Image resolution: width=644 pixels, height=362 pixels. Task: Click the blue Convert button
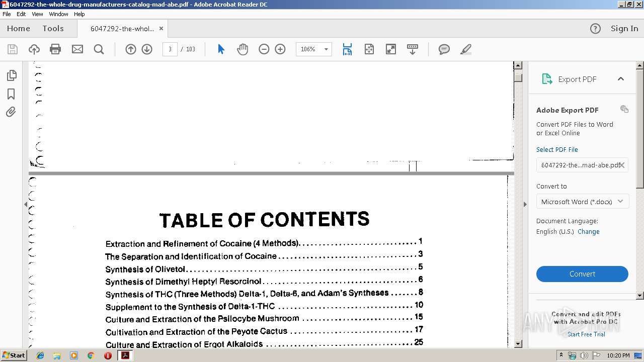[x=582, y=274]
